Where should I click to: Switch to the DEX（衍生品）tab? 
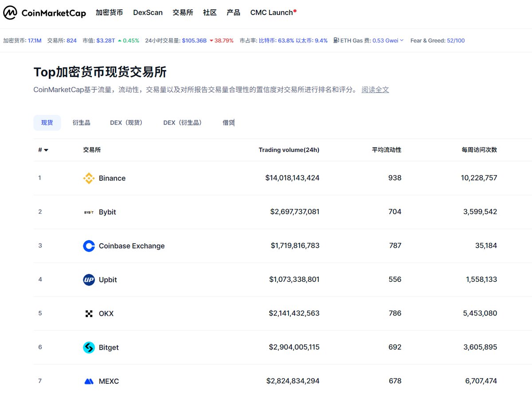184,123
